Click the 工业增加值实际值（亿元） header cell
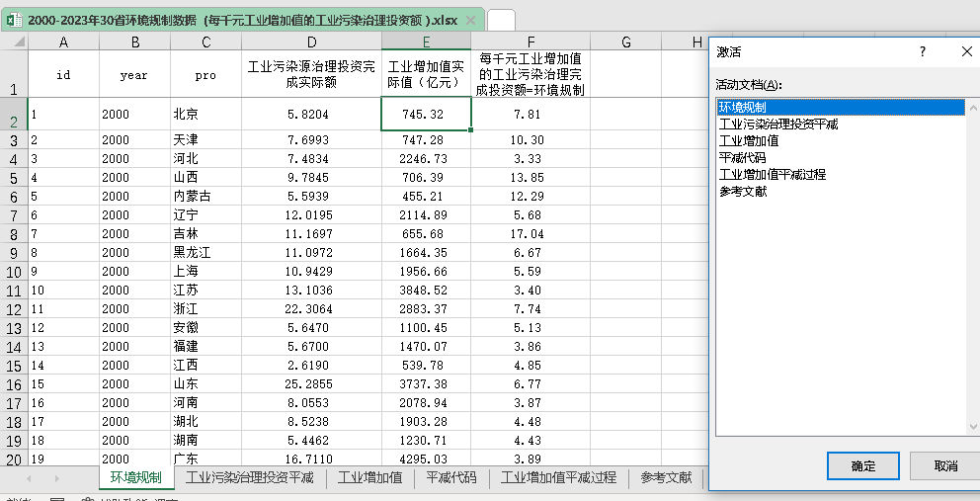This screenshot has height=501, width=980. tap(426, 74)
